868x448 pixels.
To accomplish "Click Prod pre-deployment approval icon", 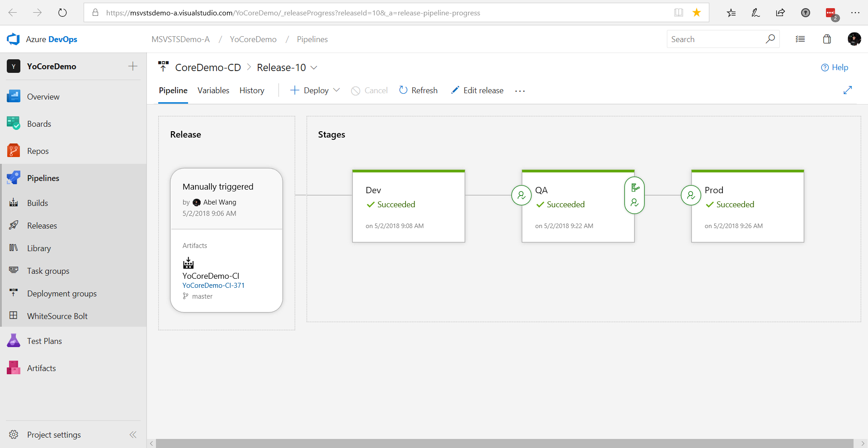I will (x=691, y=195).
